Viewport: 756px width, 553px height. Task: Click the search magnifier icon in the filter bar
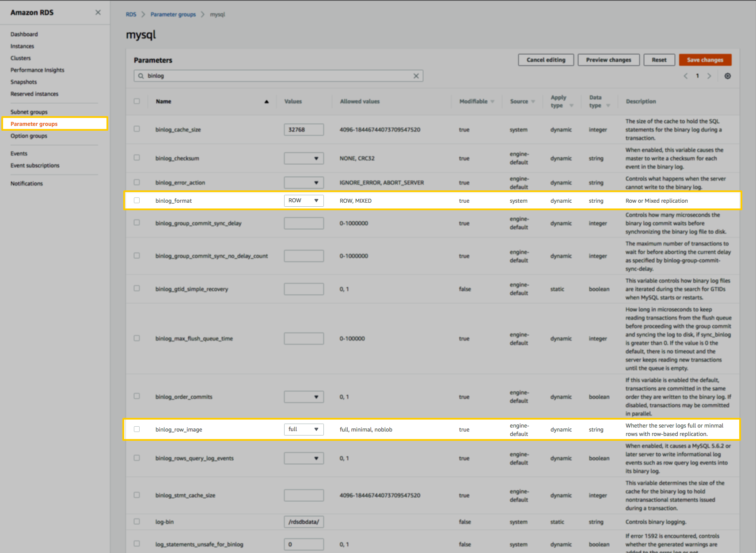tap(140, 76)
